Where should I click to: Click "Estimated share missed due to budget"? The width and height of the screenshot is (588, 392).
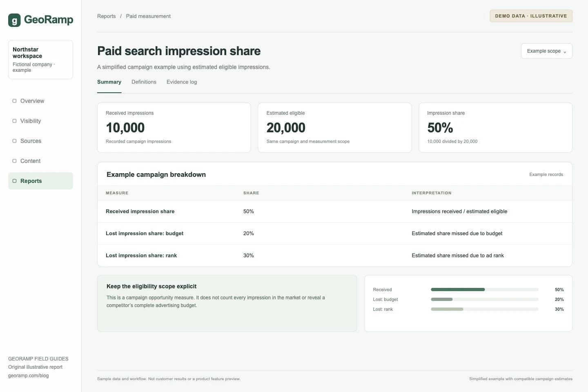tap(457, 234)
